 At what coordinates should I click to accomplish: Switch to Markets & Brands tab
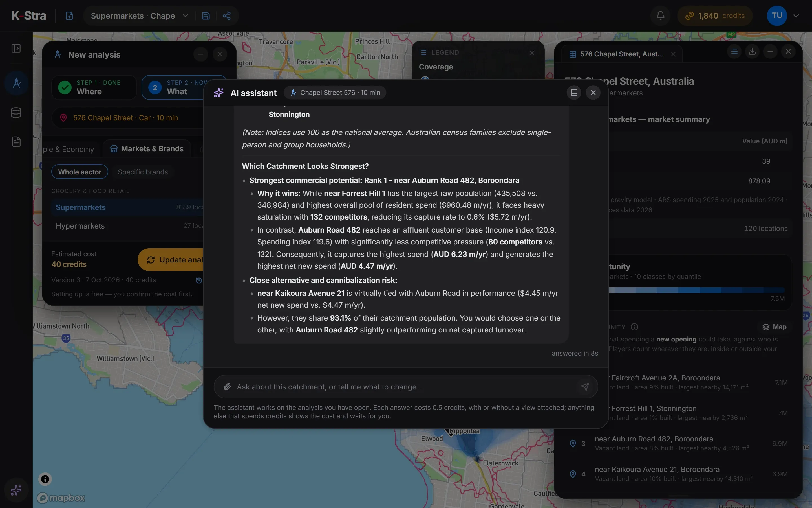pyautogui.click(x=147, y=148)
